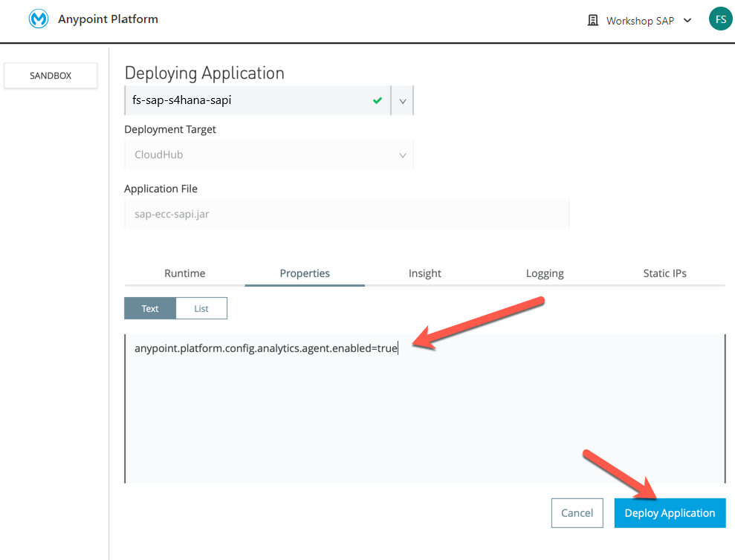This screenshot has height=560, width=735.
Task: Click the organization building icon
Action: [x=593, y=20]
